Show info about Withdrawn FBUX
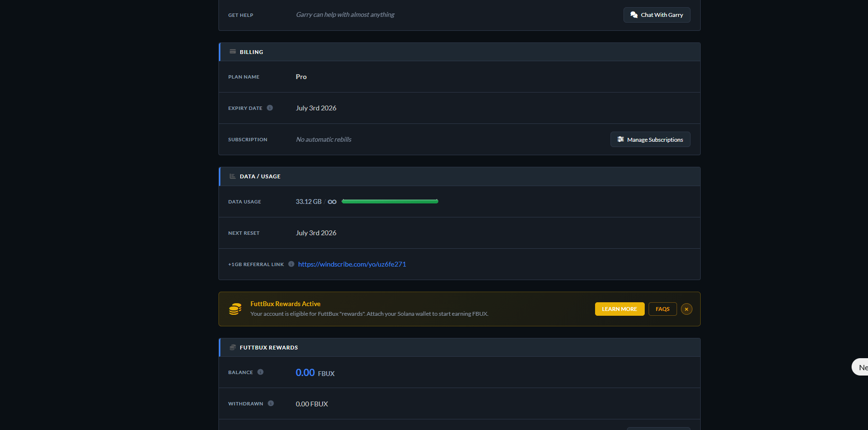The height and width of the screenshot is (430, 868). [271, 403]
